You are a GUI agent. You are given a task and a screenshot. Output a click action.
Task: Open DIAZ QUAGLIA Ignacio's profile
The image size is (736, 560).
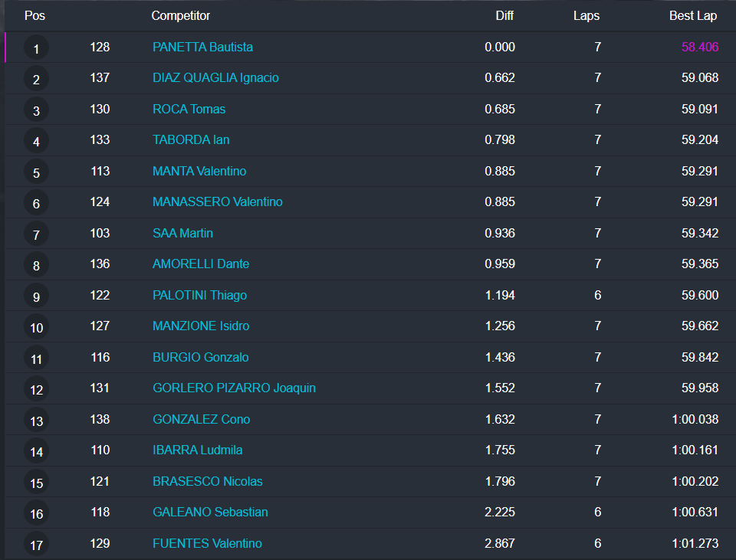[x=215, y=77]
